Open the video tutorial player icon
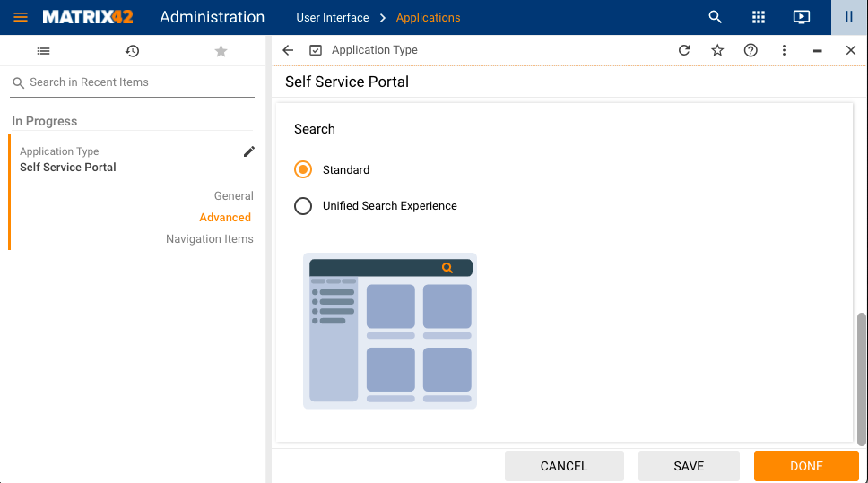Viewport: 868px width, 483px height. tap(802, 17)
